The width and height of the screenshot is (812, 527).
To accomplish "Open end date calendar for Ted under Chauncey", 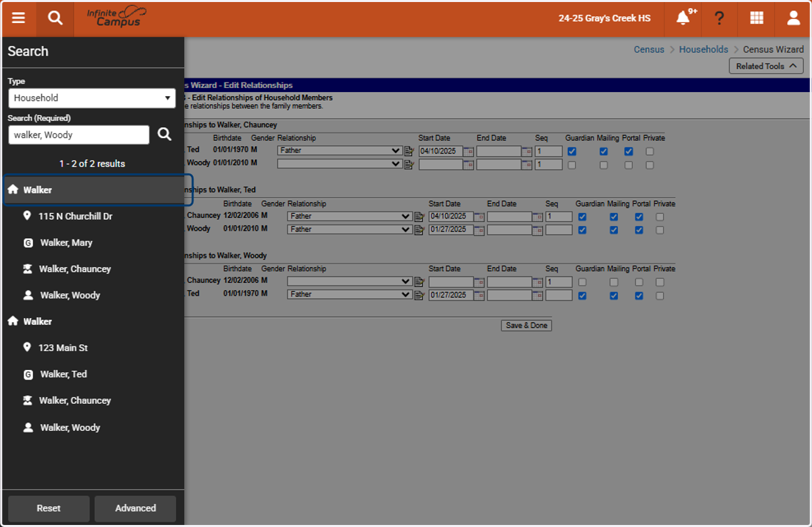I will click(526, 152).
